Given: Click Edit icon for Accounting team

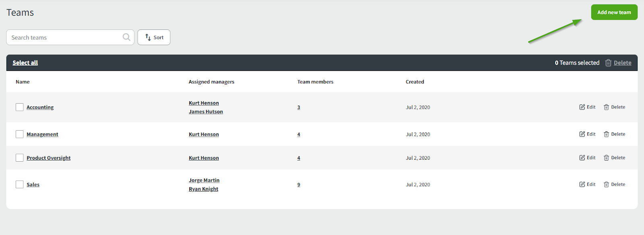Looking at the screenshot, I should click(x=582, y=107).
